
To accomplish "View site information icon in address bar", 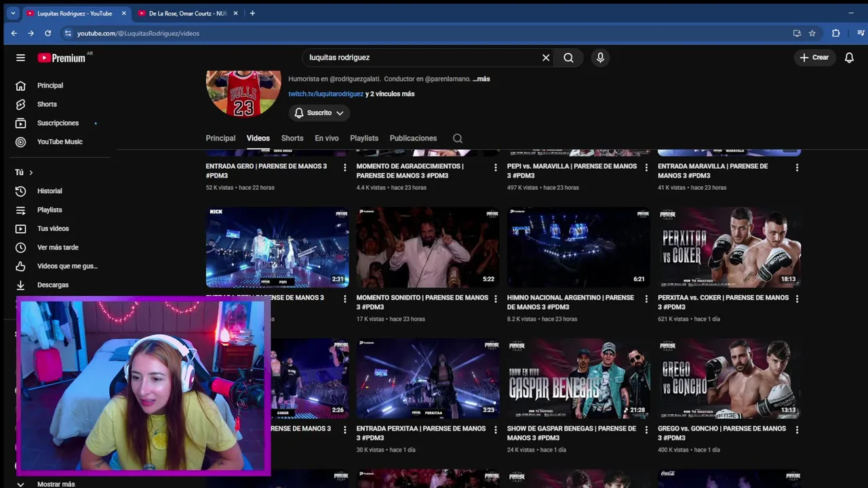I will pyautogui.click(x=67, y=33).
